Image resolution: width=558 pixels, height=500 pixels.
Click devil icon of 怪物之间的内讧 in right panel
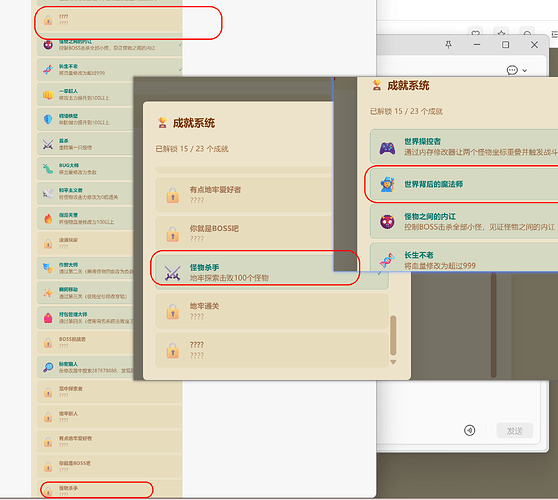387,222
